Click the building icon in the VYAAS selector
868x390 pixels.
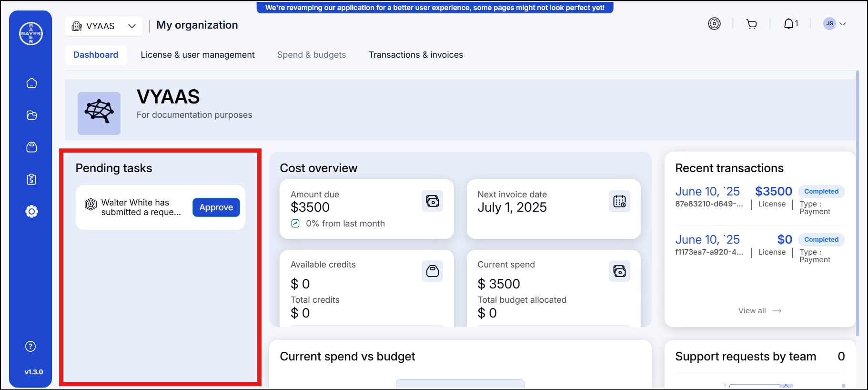(77, 26)
